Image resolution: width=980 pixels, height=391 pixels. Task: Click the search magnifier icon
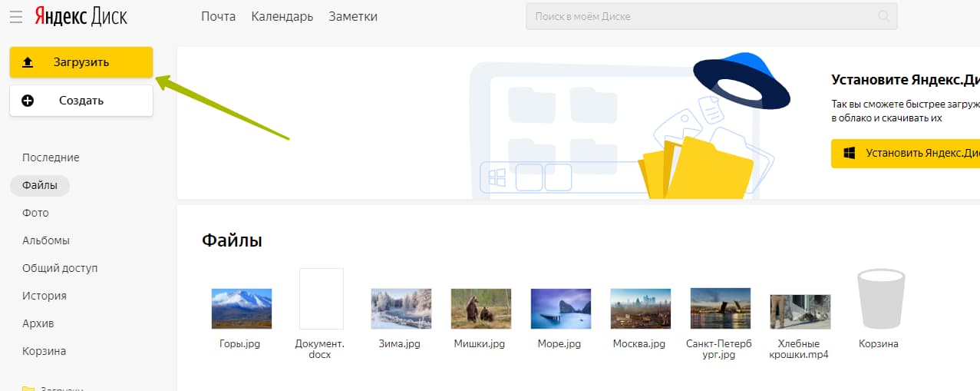click(x=884, y=16)
